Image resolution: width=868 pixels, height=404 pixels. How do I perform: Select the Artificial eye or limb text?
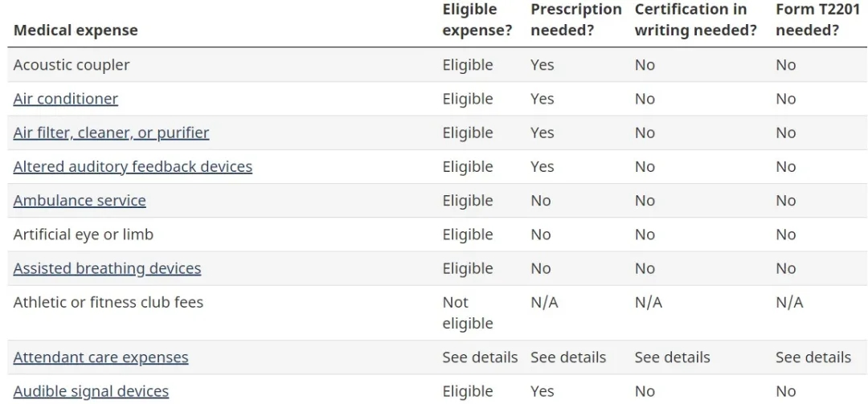click(83, 235)
